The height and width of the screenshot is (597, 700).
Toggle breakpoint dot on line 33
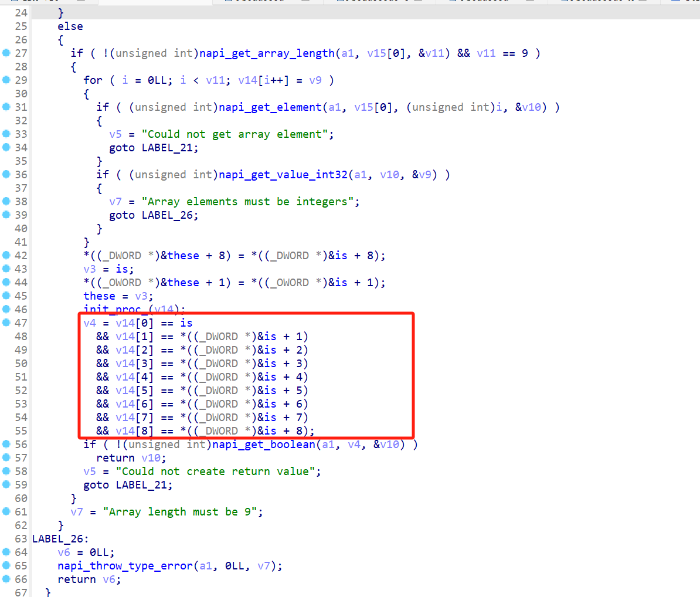click(x=6, y=134)
